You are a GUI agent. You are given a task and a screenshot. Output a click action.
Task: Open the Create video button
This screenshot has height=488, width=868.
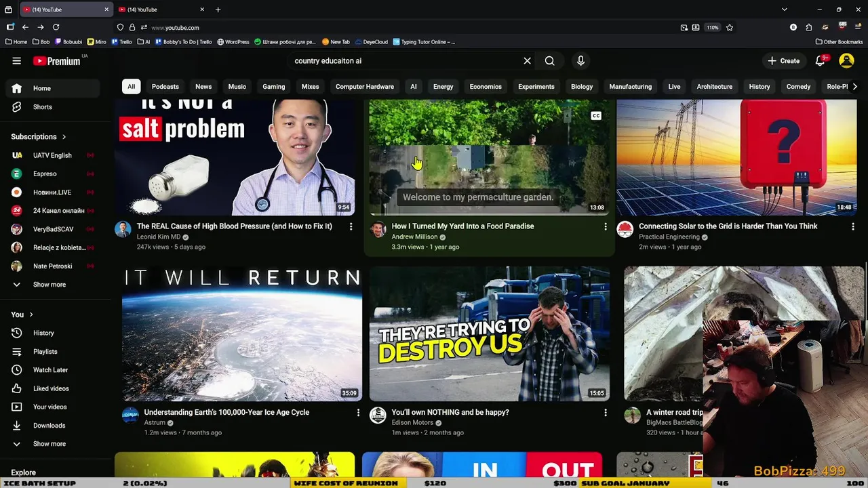(x=783, y=61)
